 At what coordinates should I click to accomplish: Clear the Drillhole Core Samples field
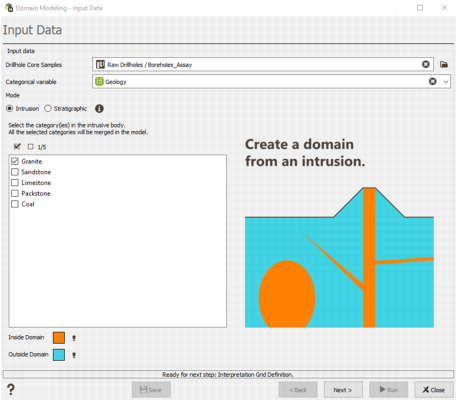426,64
